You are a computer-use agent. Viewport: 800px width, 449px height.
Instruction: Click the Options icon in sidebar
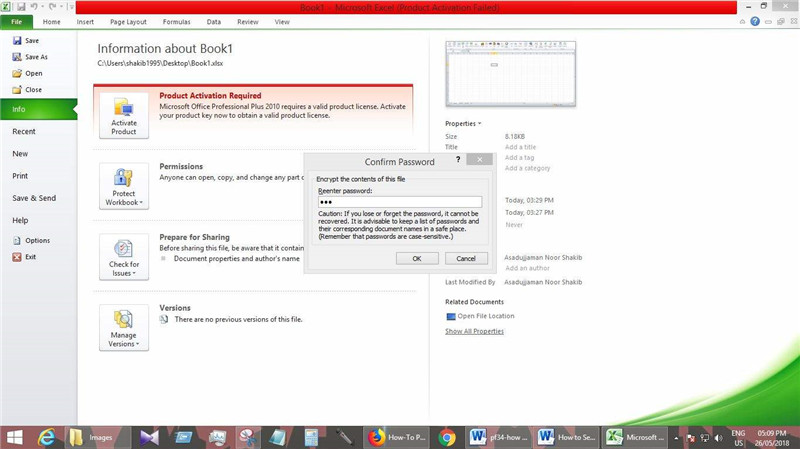tap(17, 240)
